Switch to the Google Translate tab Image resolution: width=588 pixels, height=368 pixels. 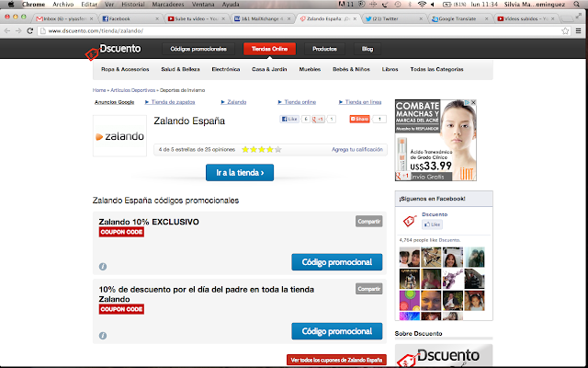(460, 18)
